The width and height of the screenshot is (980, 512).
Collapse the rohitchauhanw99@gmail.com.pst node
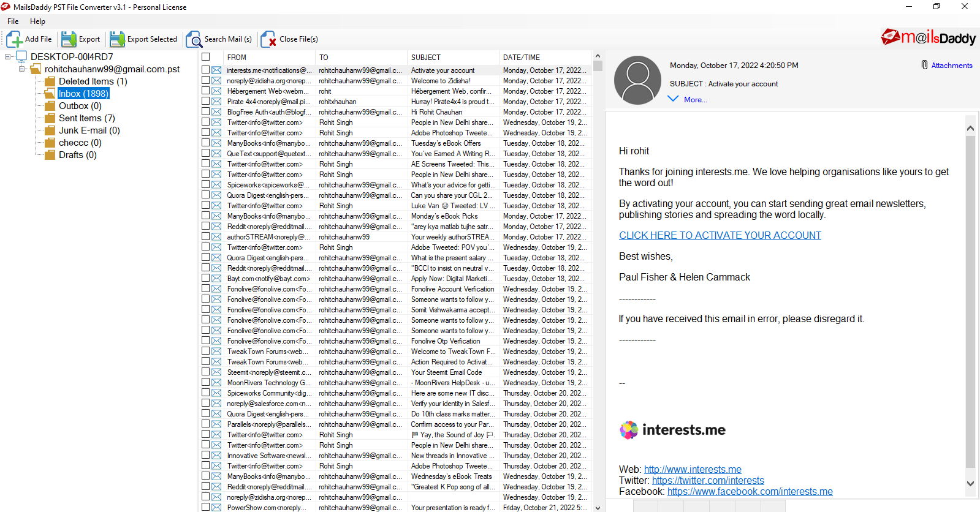[22, 69]
